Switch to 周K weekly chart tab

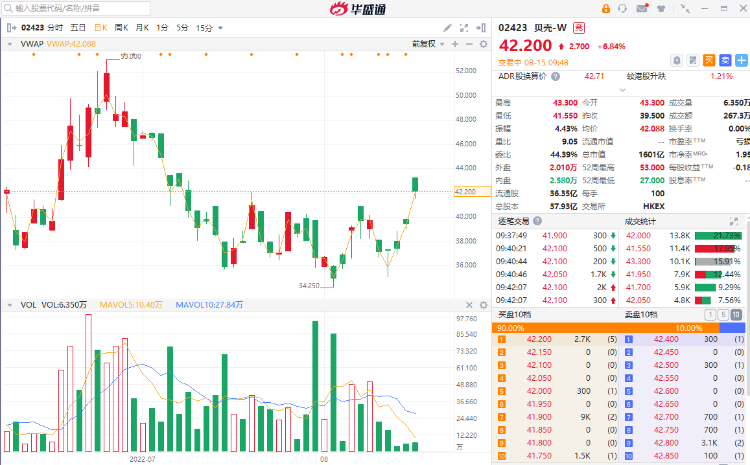(121, 27)
